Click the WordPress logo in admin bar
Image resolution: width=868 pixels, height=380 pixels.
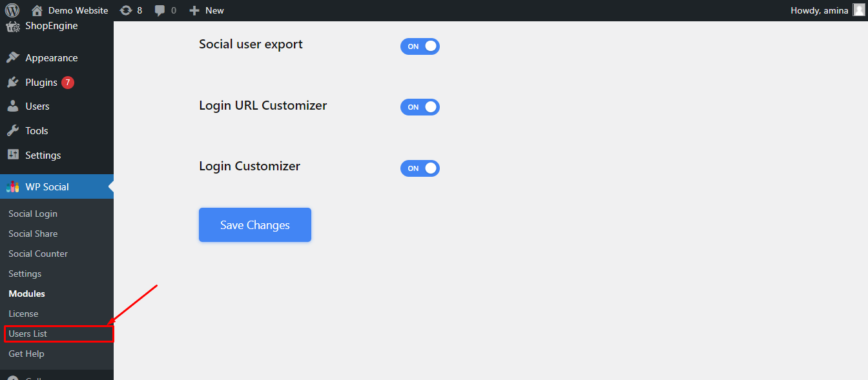(x=12, y=10)
